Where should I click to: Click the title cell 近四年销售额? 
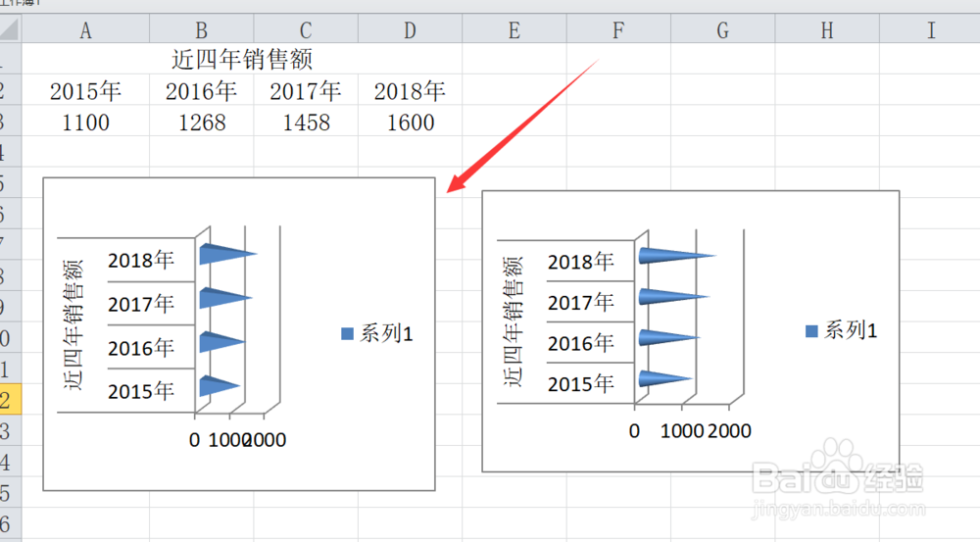coord(242,59)
